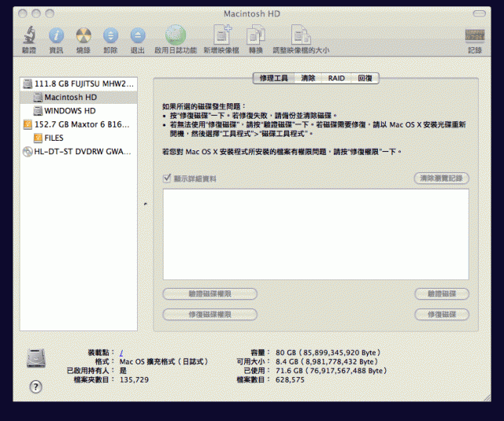This screenshot has width=504, height=421.
Task: Click the file count 628,575
Action: [290, 379]
